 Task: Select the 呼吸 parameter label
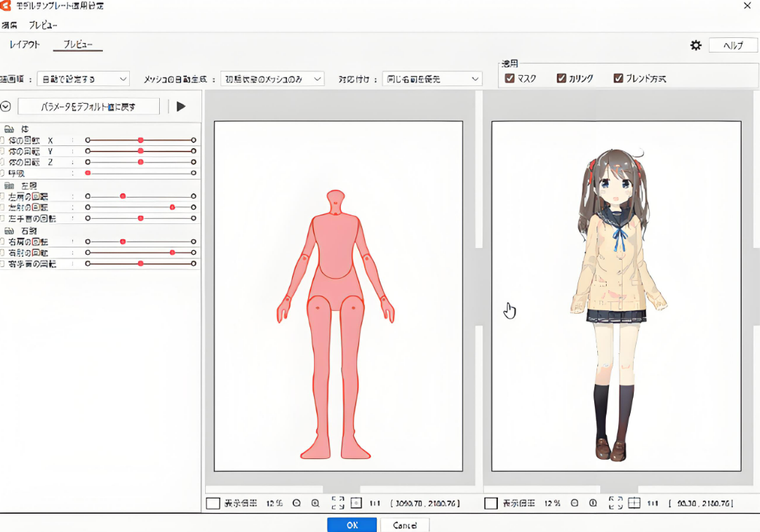pos(16,173)
